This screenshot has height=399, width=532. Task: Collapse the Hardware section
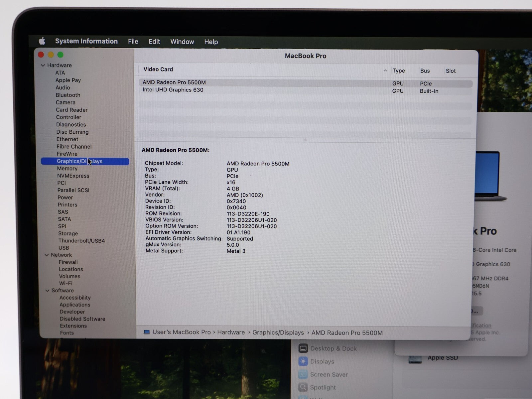tap(43, 66)
